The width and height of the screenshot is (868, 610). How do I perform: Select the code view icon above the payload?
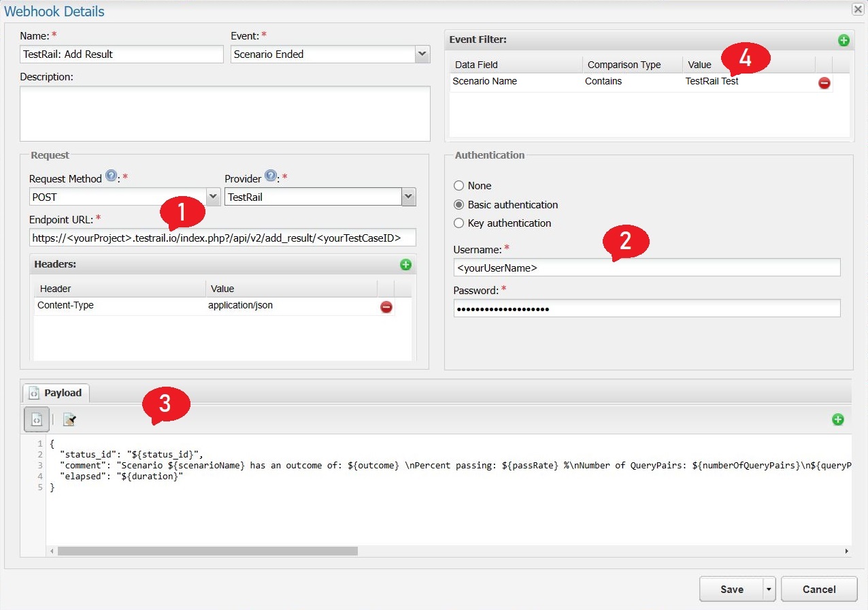[x=36, y=419]
